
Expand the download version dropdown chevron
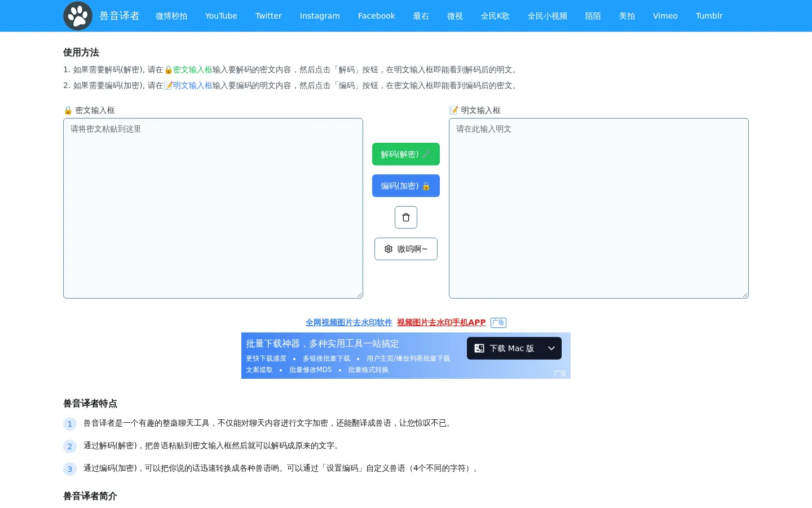click(x=551, y=348)
